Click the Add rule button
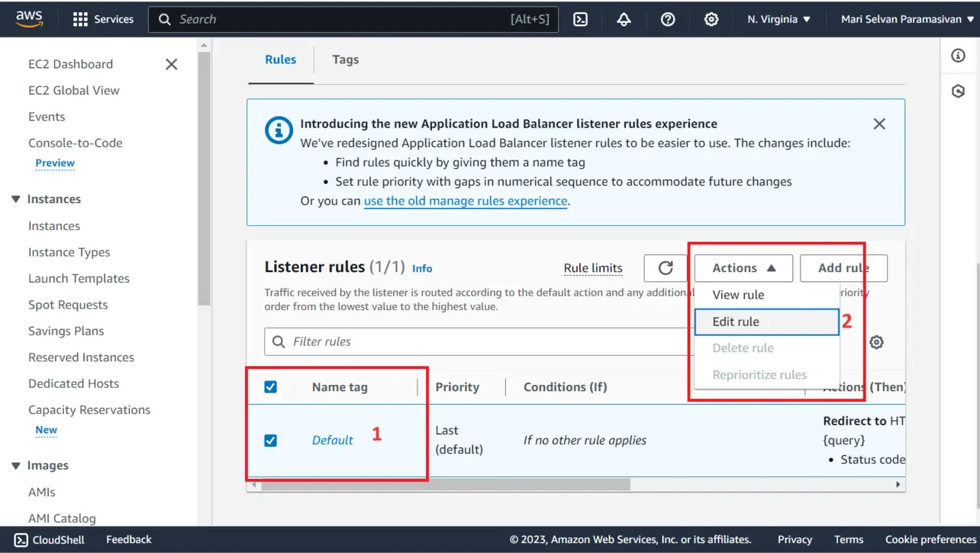 [843, 268]
